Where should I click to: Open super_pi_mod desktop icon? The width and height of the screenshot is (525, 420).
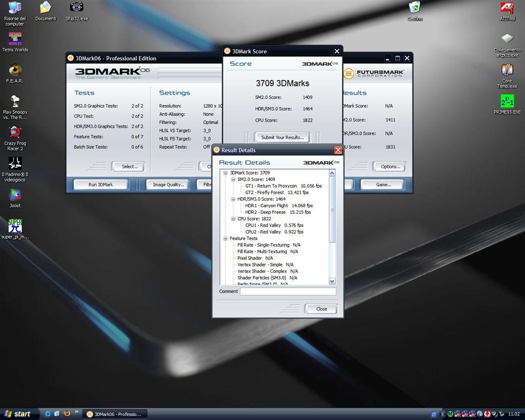pos(15,229)
